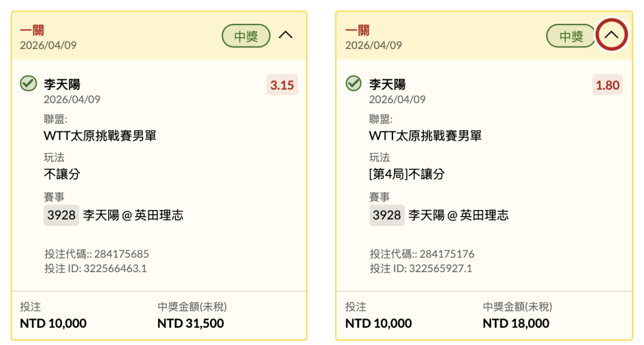This screenshot has height=345, width=644.
Task: Click WTT太原挑戰賽男單 league in right card
Action: [425, 136]
